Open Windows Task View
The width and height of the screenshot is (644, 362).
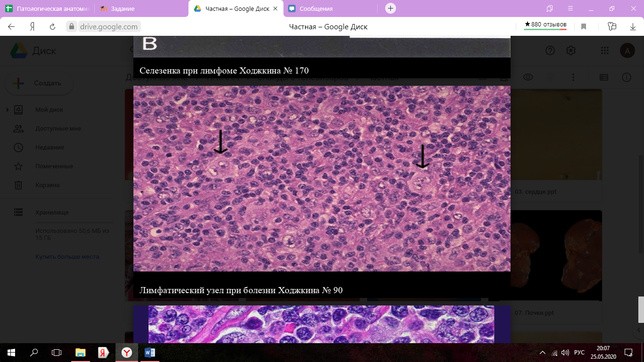pos(57,352)
